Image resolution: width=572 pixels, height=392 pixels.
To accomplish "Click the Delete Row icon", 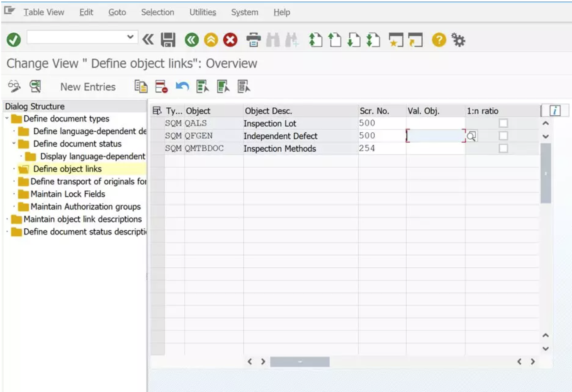I will (161, 86).
